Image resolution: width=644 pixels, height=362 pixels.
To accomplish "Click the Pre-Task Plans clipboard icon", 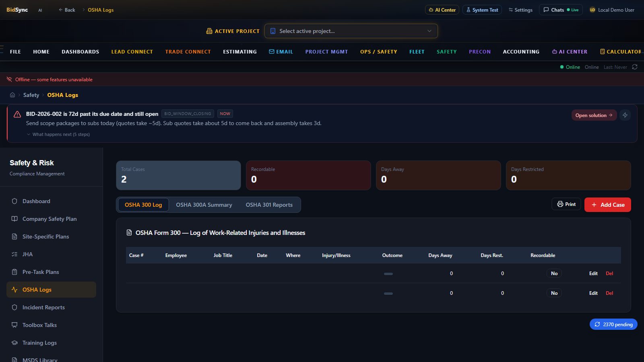I will pos(14,272).
